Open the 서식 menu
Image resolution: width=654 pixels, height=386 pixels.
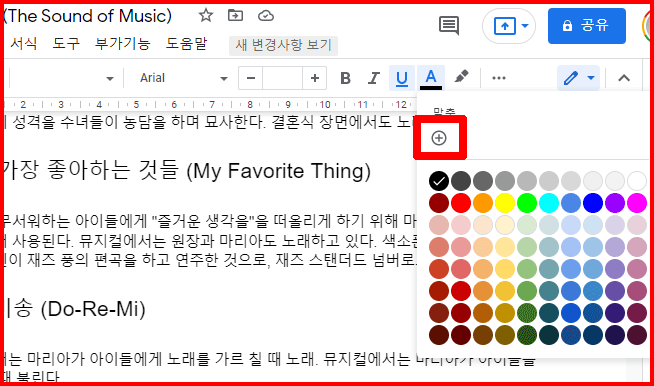click(23, 43)
